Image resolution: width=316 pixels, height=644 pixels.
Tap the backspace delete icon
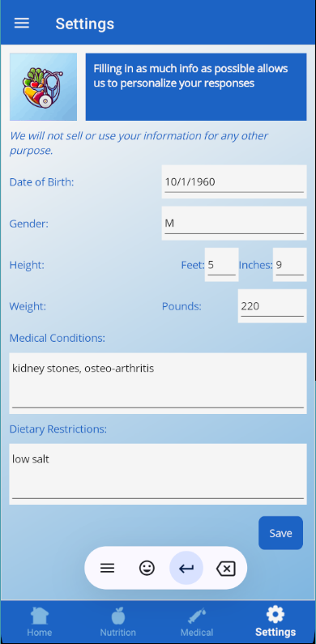click(225, 569)
